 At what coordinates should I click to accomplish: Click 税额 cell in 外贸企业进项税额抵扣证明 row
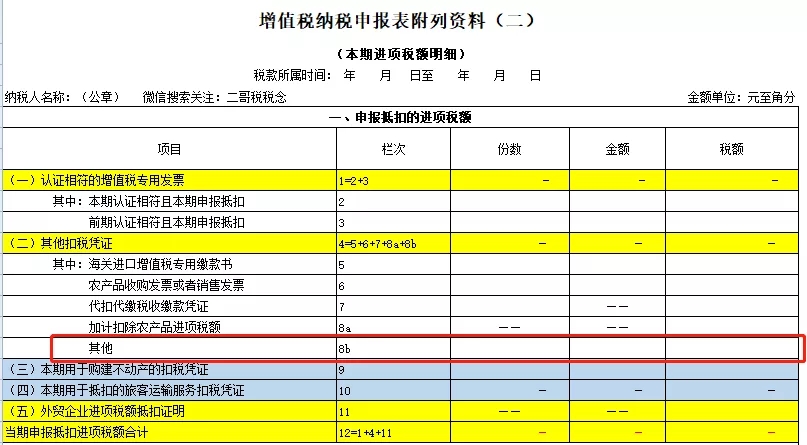click(x=732, y=412)
